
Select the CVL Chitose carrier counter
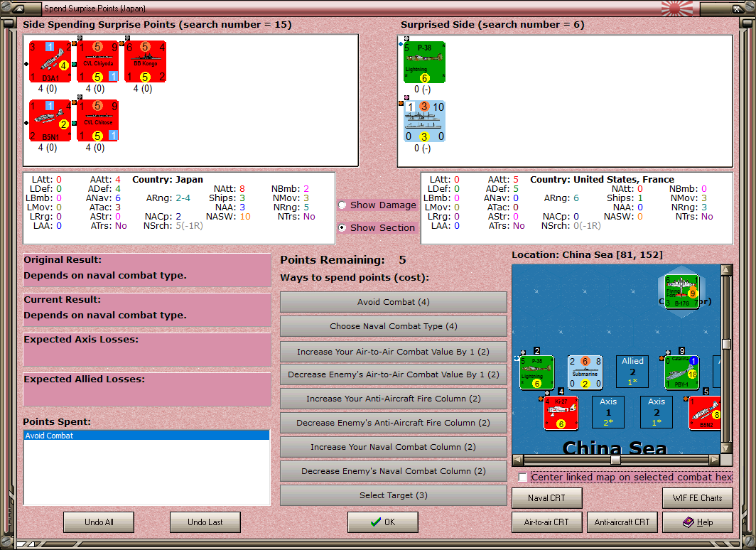98,121
